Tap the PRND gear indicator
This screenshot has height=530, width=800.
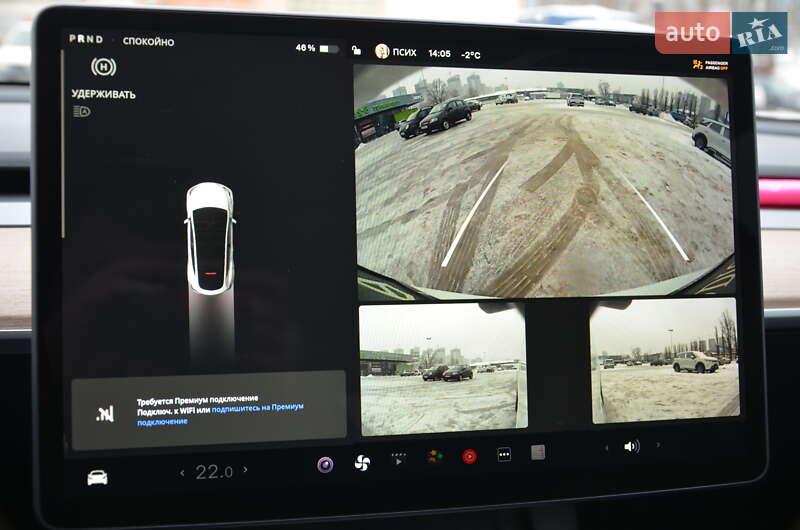(86, 39)
